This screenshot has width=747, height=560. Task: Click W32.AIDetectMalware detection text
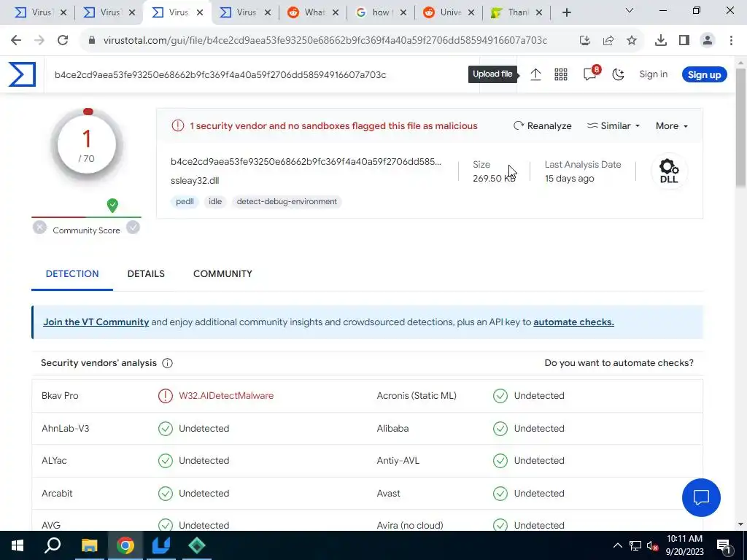226,396
